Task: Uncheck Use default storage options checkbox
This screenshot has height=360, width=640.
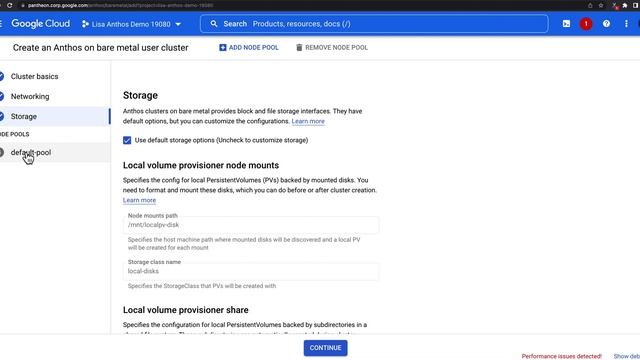Action: pyautogui.click(x=127, y=140)
